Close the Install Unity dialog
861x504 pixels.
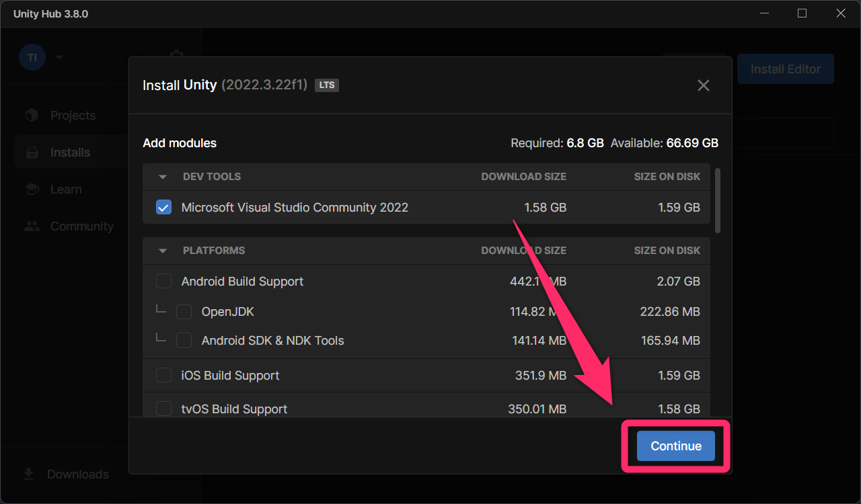704,85
